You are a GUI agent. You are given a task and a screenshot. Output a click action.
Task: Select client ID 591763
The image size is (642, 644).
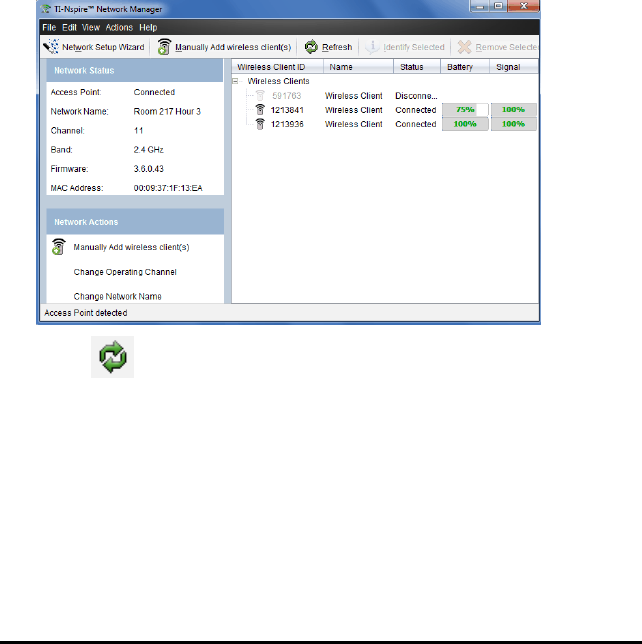pyautogui.click(x=287, y=96)
